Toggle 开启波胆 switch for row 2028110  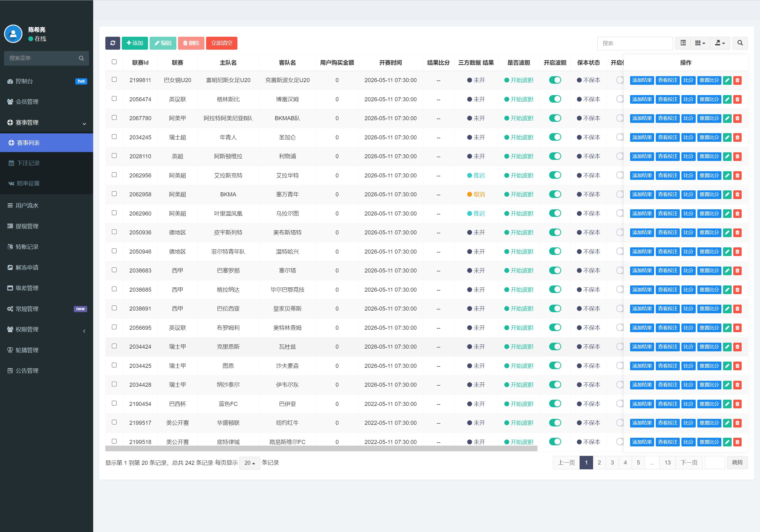coord(555,156)
